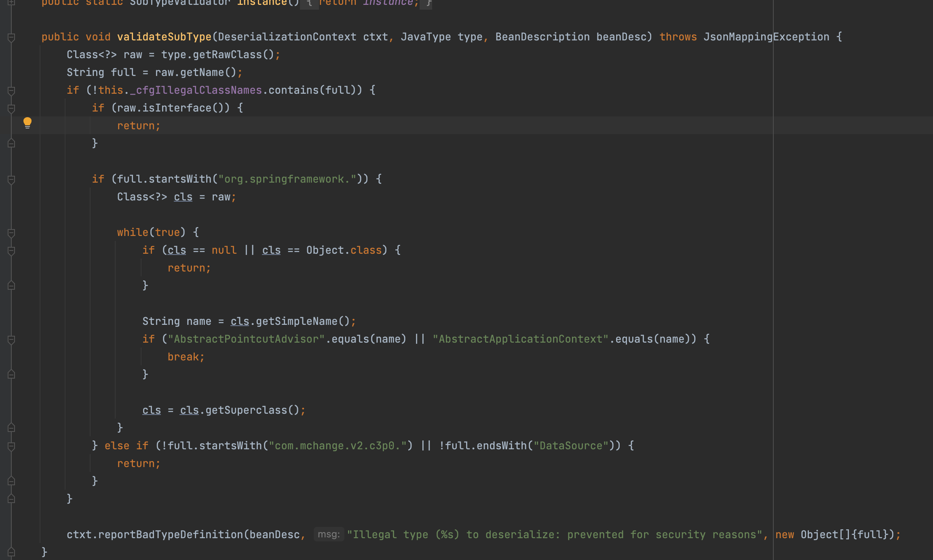The width and height of the screenshot is (933, 560).
Task: Click the 'BeanDescription' parameter type
Action: point(542,37)
